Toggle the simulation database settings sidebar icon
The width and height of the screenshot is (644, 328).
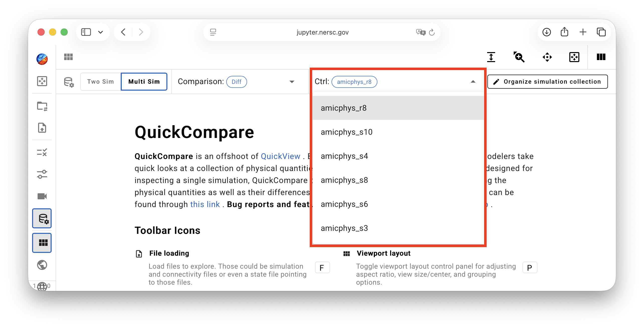[x=42, y=218]
